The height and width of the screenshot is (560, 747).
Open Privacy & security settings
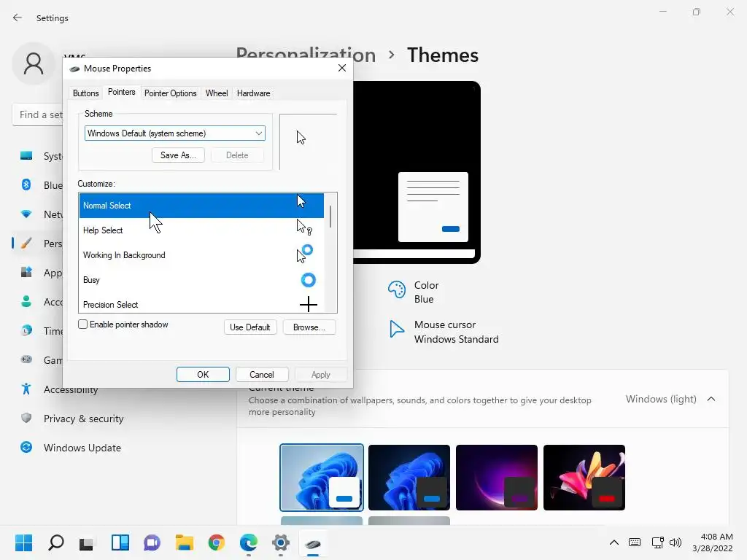83,419
